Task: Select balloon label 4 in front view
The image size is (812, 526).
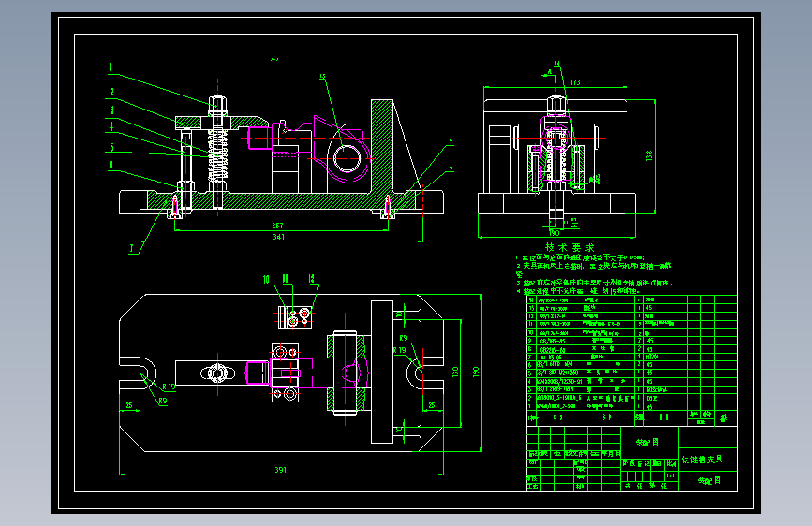Action: (111, 126)
